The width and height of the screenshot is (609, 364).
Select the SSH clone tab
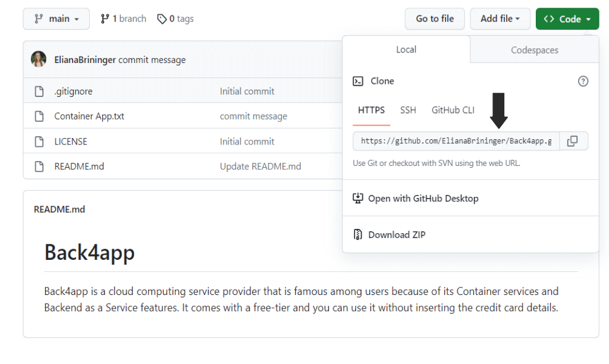(x=408, y=110)
